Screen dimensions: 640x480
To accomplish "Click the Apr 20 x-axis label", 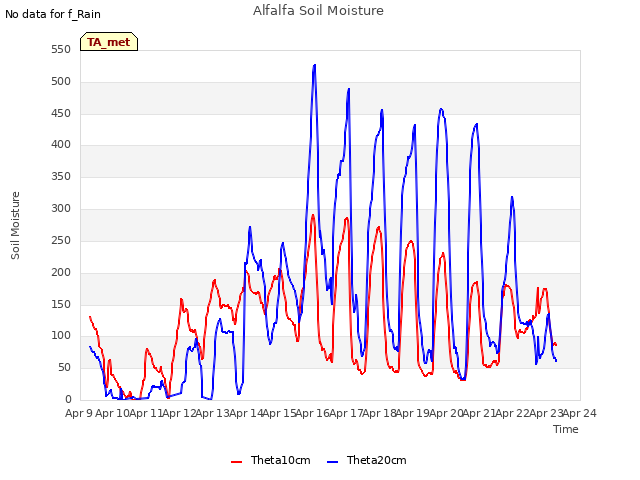I will coord(446,413).
